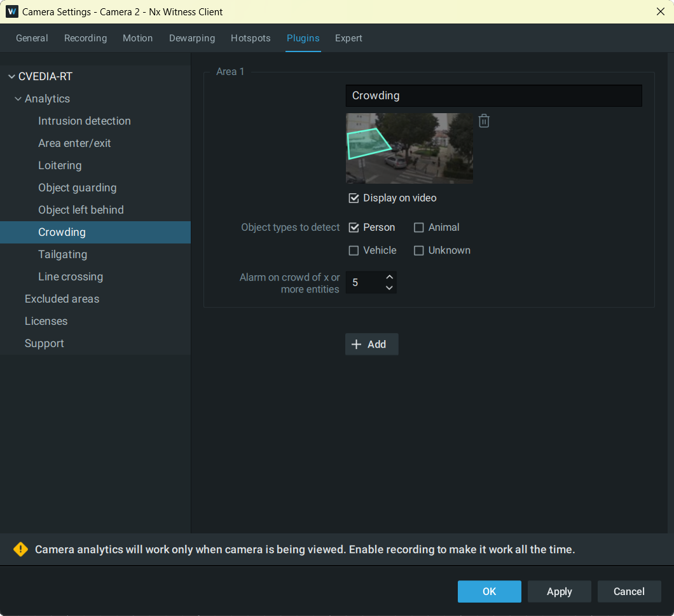Select the Plugins tab
The height and width of the screenshot is (616, 674).
pyautogui.click(x=303, y=38)
